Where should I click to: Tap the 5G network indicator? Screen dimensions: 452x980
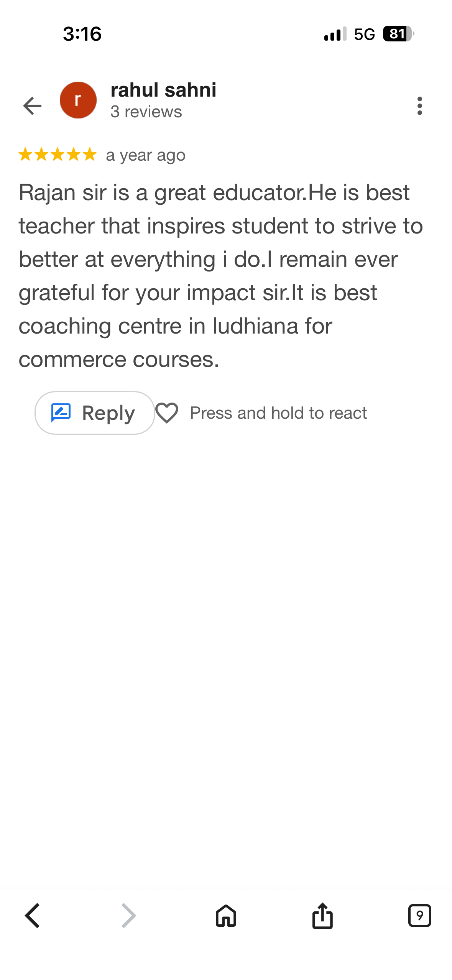point(364,34)
